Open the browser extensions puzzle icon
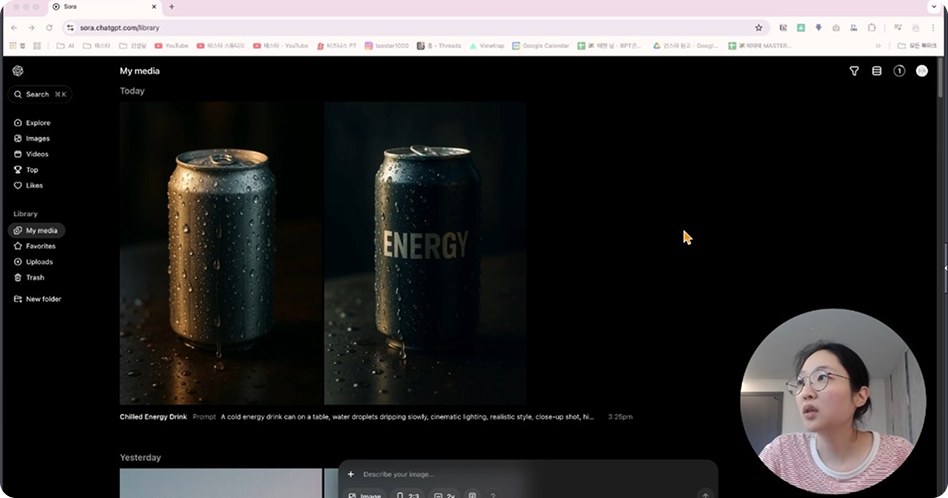 coord(872,28)
